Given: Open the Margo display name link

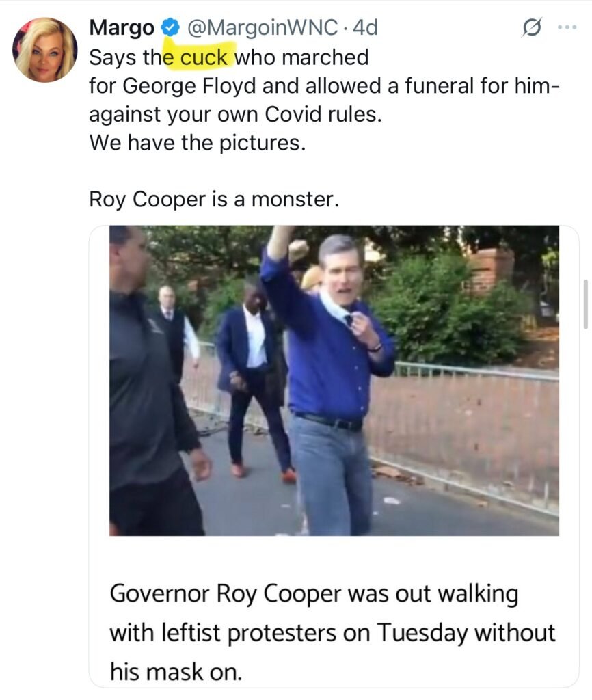Looking at the screenshot, I should [x=123, y=28].
